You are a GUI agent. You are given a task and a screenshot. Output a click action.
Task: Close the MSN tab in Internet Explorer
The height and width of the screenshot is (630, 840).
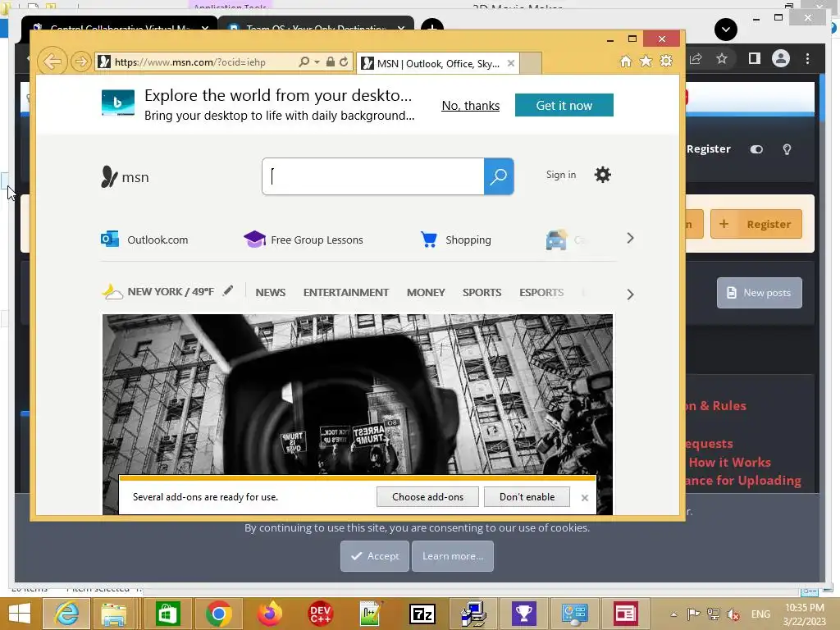(511, 63)
